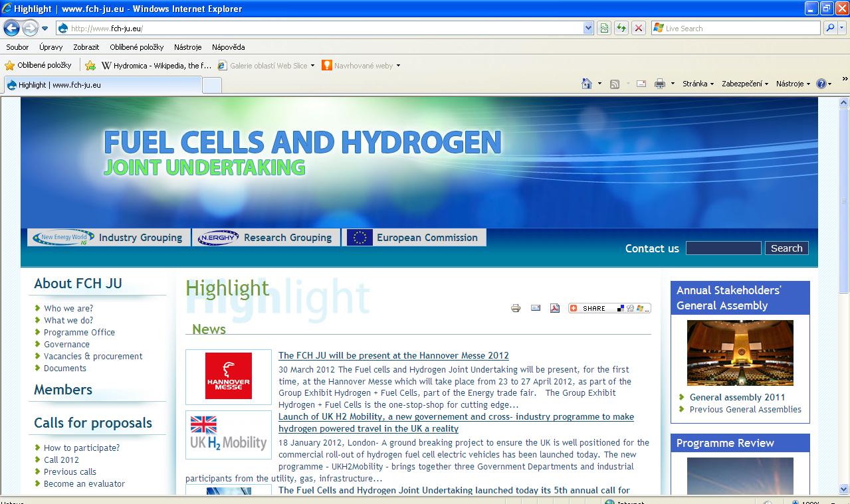
Task: Open Vacancies & procurement link
Action: [93, 356]
